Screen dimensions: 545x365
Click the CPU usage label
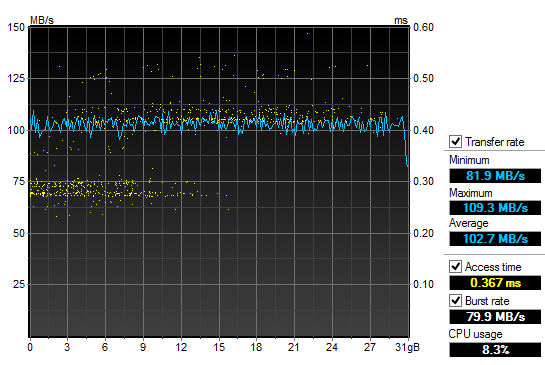pyautogui.click(x=475, y=334)
